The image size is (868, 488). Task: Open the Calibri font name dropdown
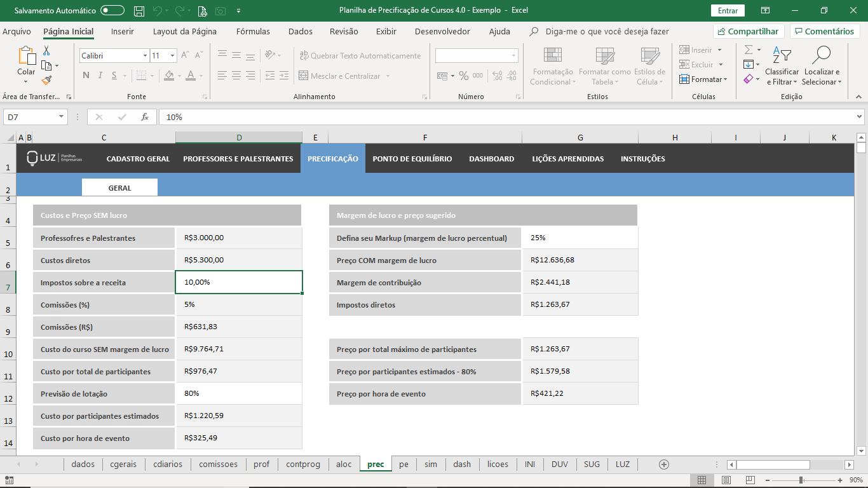point(145,56)
